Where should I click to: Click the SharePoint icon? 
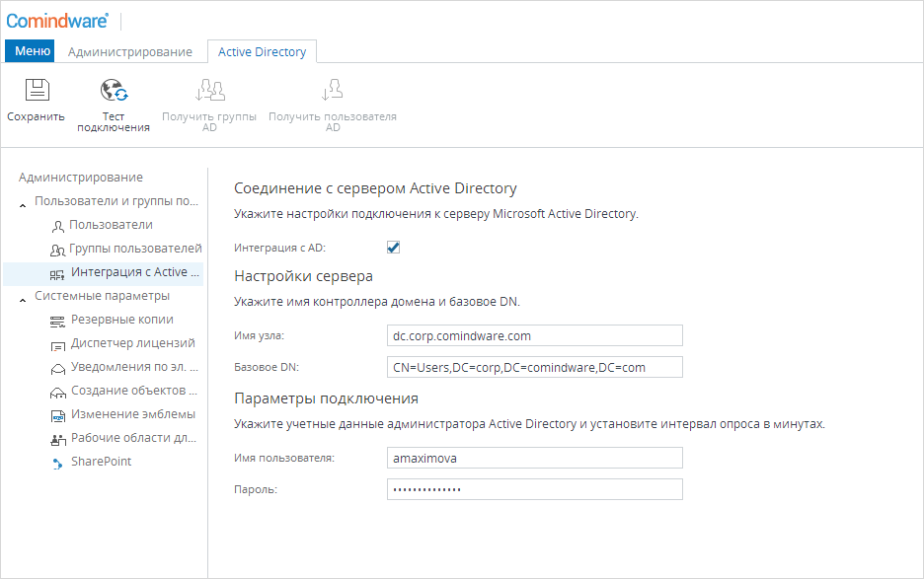[x=57, y=464]
